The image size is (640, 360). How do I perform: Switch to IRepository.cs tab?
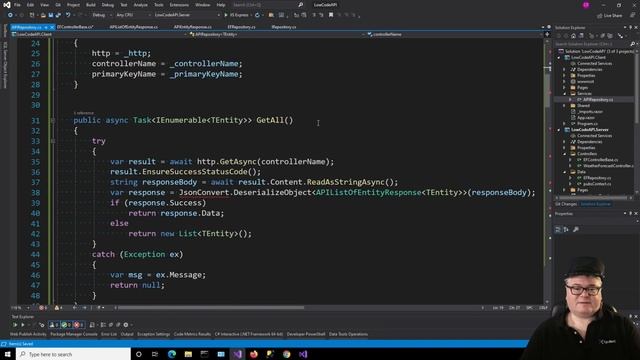[284, 27]
